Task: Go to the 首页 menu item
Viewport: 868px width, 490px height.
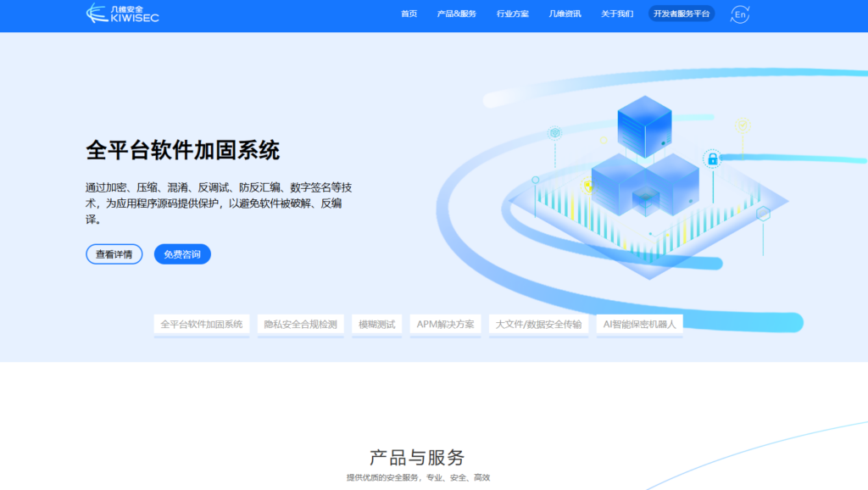Action: click(x=408, y=14)
